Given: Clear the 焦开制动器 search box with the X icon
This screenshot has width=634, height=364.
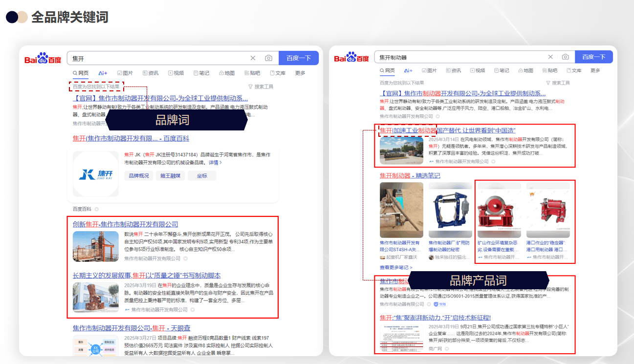Looking at the screenshot, I should click(x=550, y=57).
